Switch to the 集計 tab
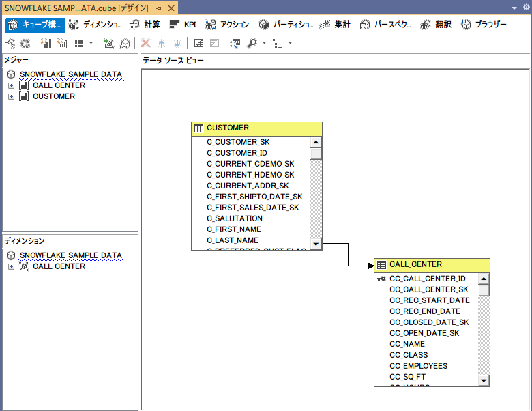Image resolution: width=532 pixels, height=411 pixels. click(x=335, y=25)
